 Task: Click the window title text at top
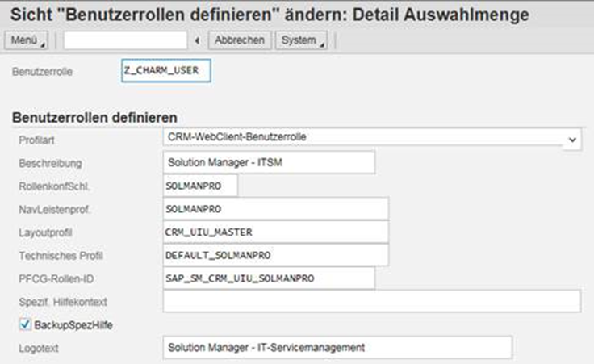click(x=270, y=14)
